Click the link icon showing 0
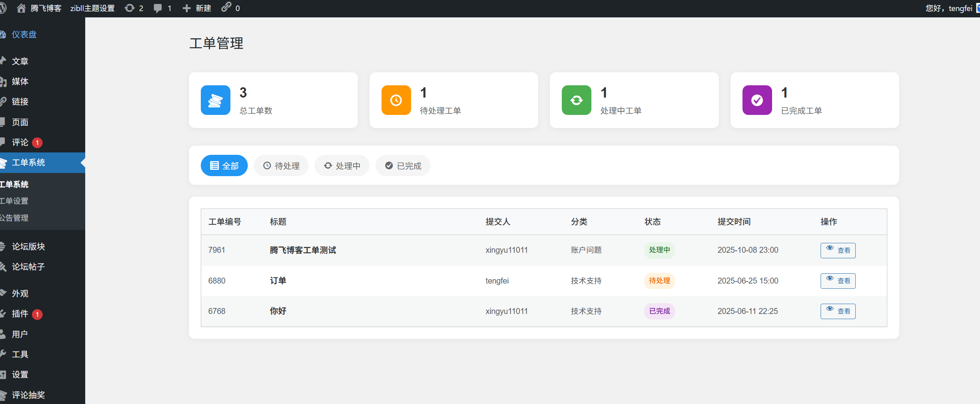 pyautogui.click(x=226, y=7)
